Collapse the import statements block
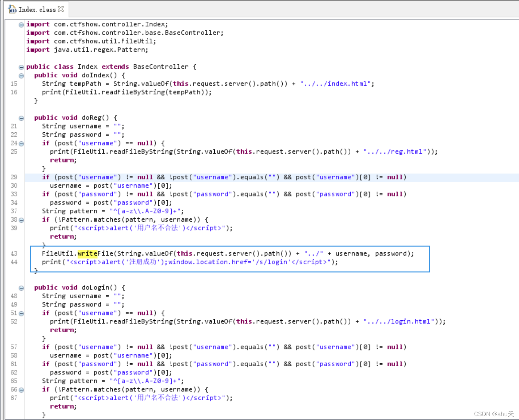Image resolution: width=519 pixels, height=420 pixels. (x=21, y=25)
